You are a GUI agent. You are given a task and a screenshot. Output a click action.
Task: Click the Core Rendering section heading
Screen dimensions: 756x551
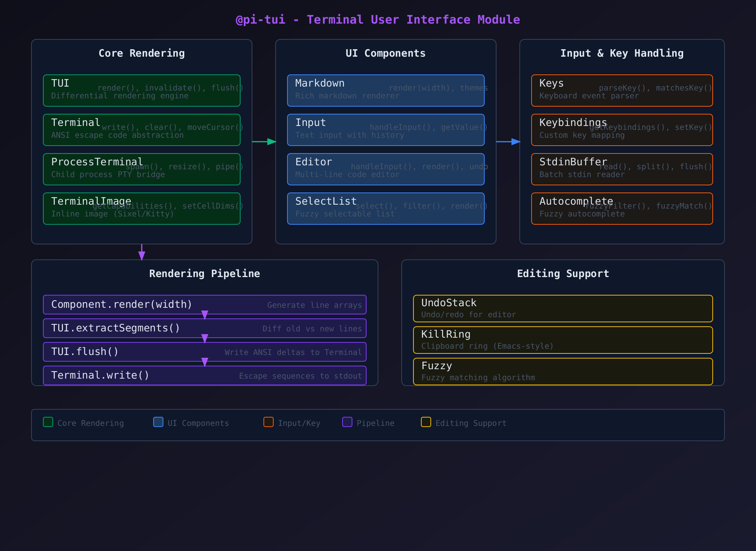point(142,54)
